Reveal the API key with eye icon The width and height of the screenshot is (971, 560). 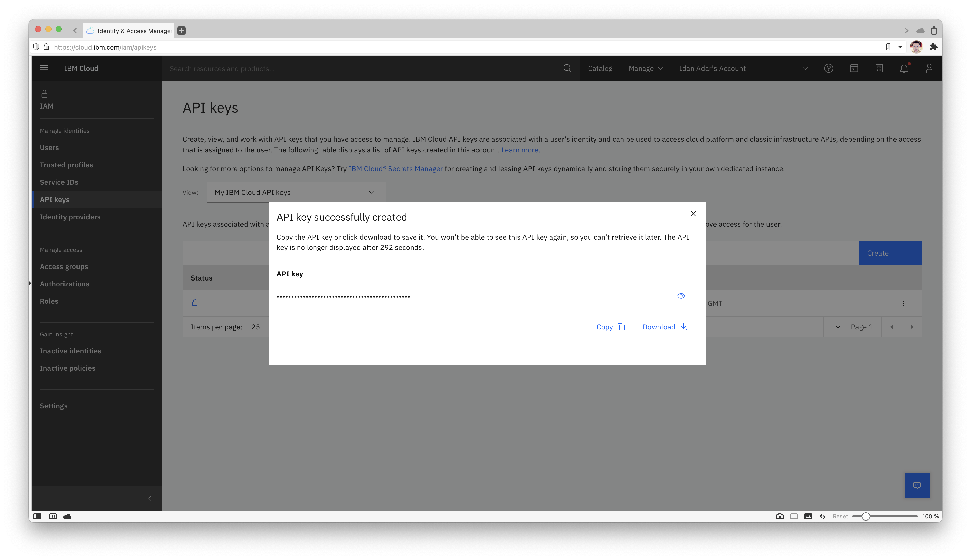[681, 296]
